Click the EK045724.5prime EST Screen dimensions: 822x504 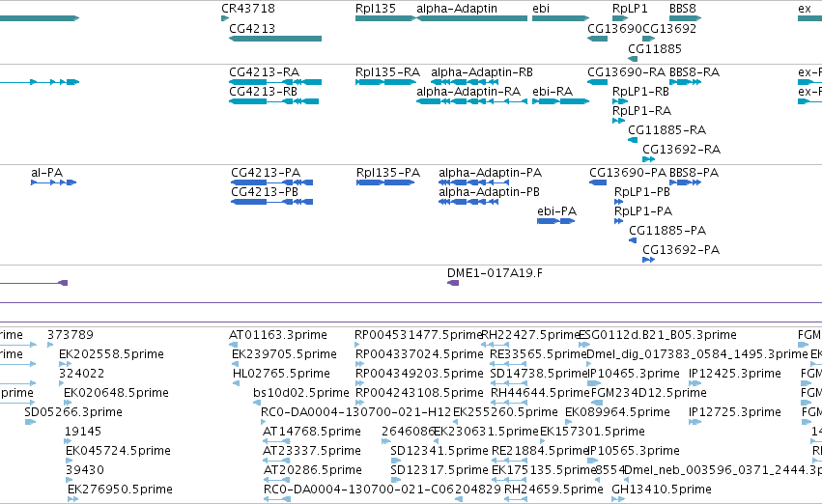[70, 462]
